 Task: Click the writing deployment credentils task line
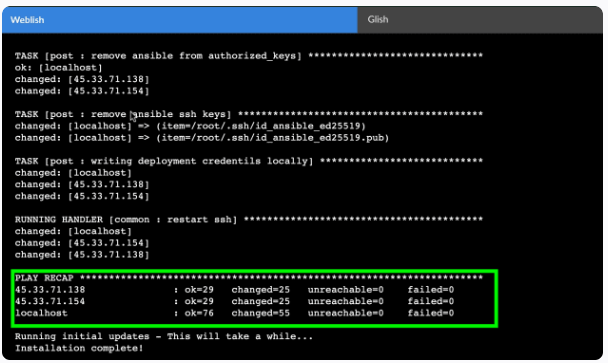coord(249,161)
